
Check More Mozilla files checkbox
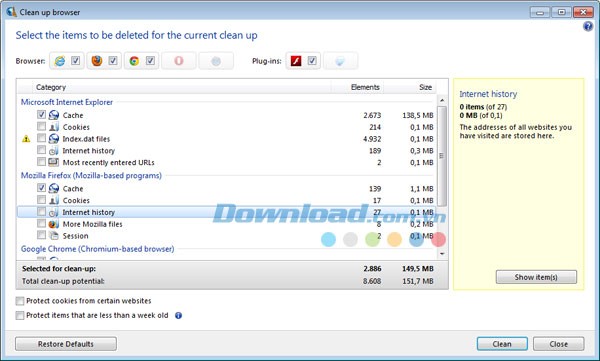41,223
